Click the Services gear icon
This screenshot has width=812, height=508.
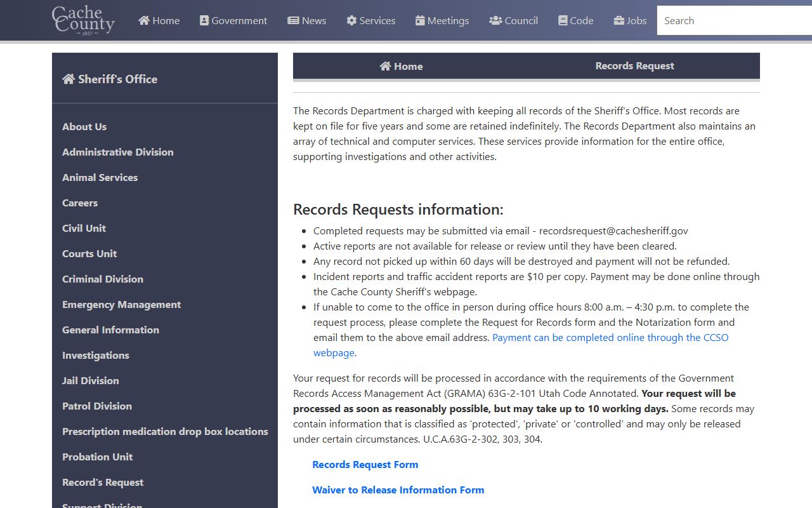(x=351, y=20)
